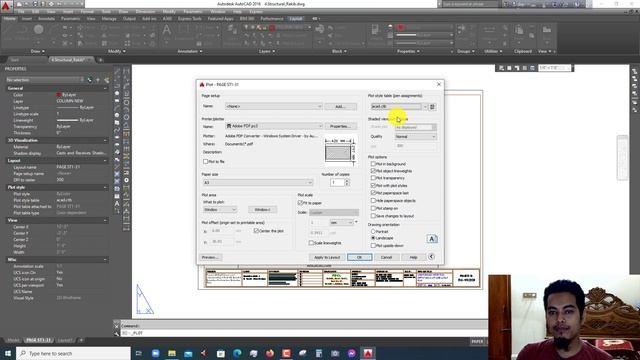Screen dimensions: 640x360
Task: Toggle the Fit to paper checkbox
Action: (x=300, y=203)
